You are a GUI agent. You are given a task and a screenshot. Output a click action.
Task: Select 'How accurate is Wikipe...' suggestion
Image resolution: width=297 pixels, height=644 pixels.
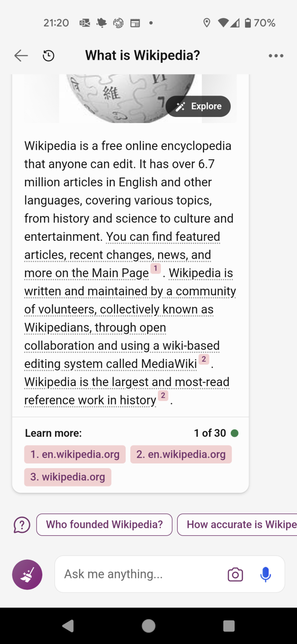[237, 524]
